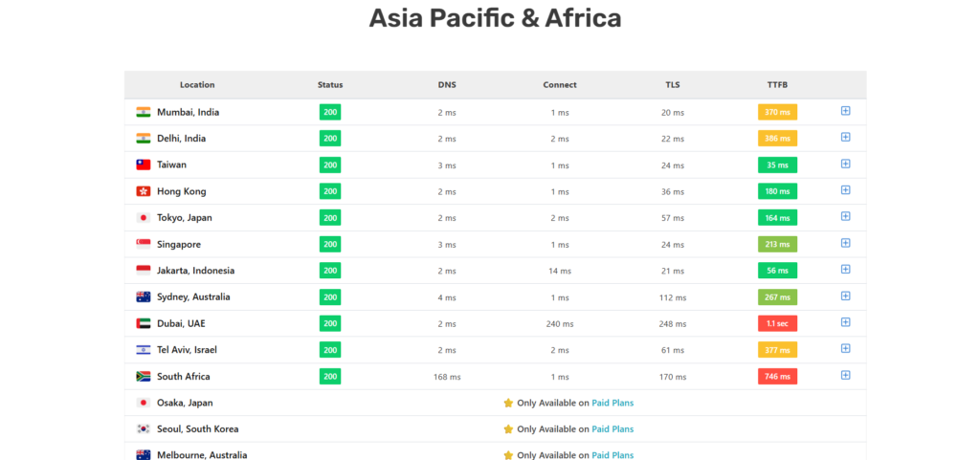Viewport: 980px width, 460px height.
Task: Expand Dubai, UAE row details
Action: (x=845, y=322)
